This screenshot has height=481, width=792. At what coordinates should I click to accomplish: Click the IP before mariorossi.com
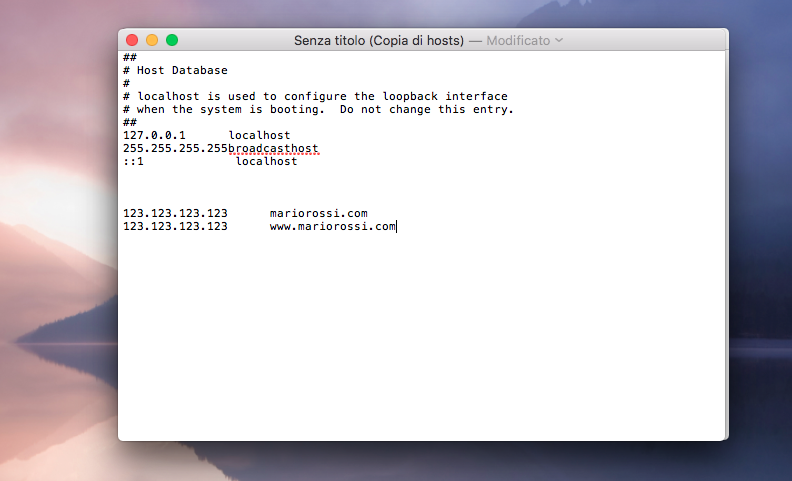click(175, 213)
